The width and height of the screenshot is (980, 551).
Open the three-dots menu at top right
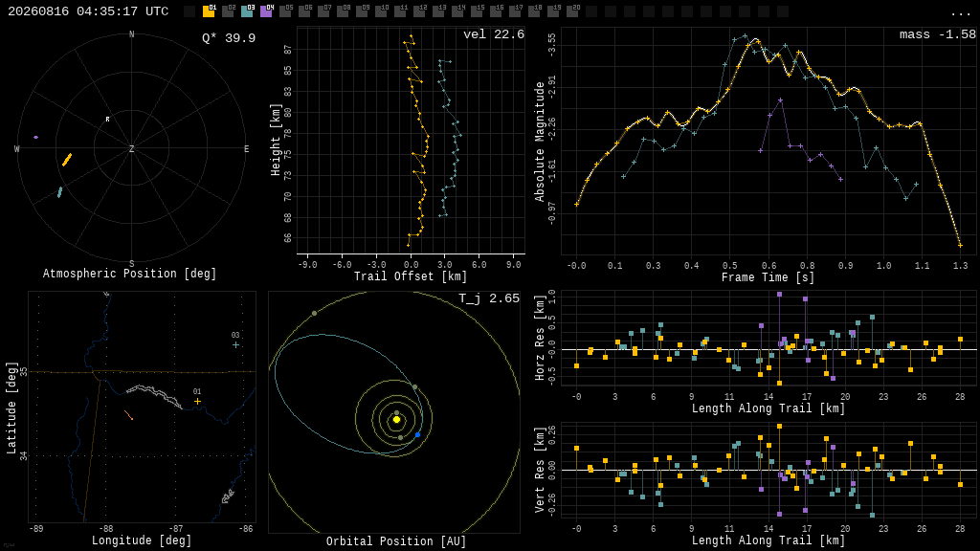click(960, 13)
